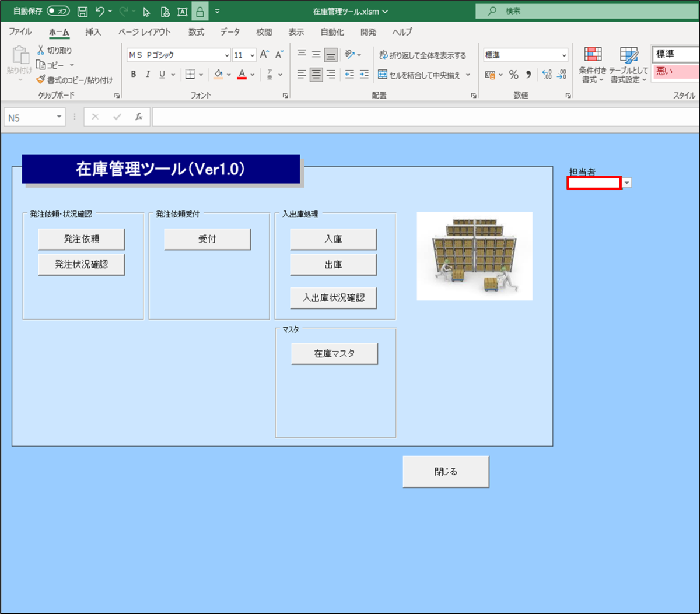The image size is (700, 614).
Task: Apply fill color with paint bucket icon
Action: coord(218,75)
